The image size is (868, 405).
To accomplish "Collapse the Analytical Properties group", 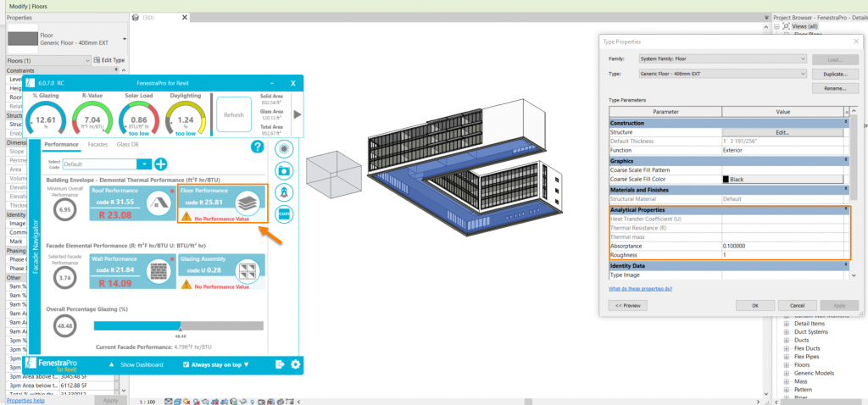I will [x=847, y=209].
